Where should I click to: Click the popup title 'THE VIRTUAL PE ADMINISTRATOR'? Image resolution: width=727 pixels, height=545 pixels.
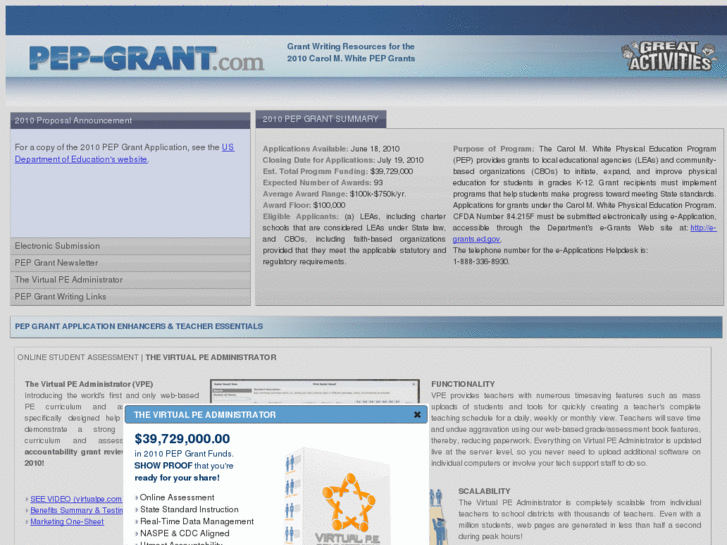click(205, 415)
